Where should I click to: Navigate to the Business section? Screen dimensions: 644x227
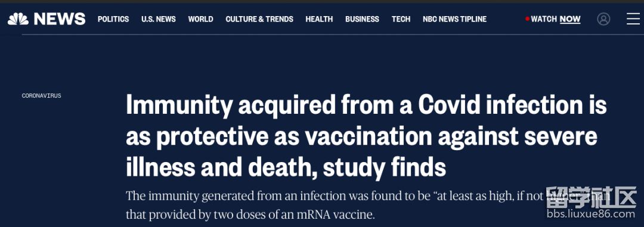[x=363, y=19]
